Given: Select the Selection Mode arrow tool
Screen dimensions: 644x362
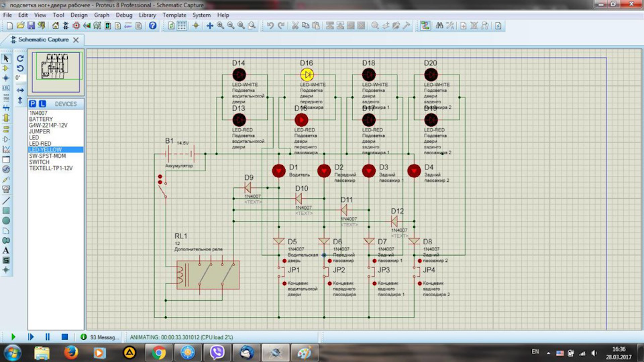Looking at the screenshot, I should (6, 58).
